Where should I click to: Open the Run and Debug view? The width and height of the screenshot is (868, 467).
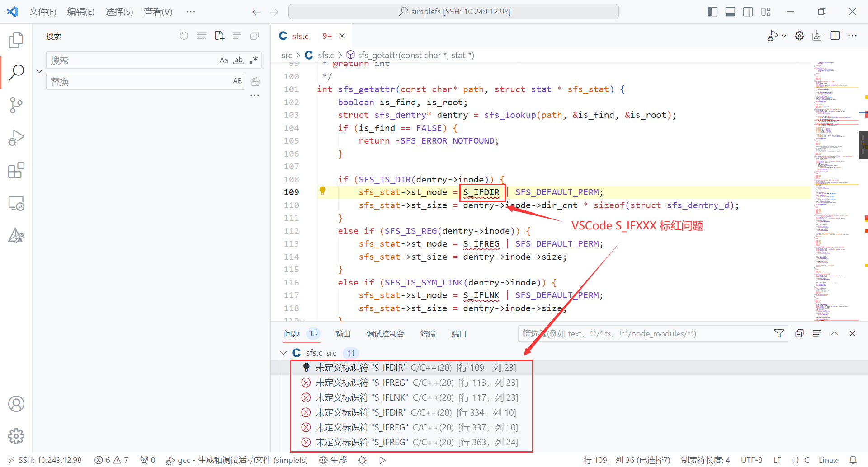click(x=16, y=138)
